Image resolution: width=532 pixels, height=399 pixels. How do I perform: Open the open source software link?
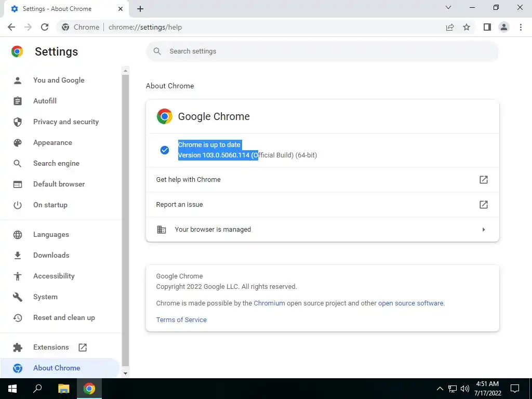(410, 303)
